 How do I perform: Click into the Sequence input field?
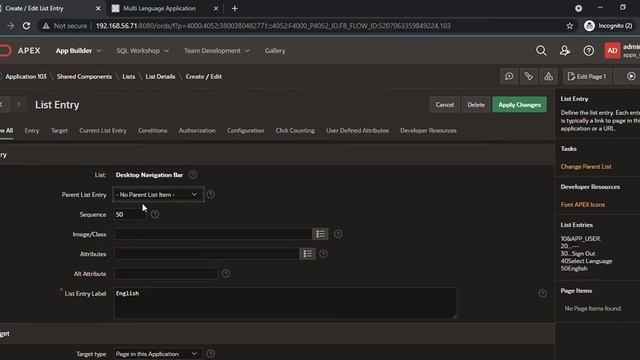pos(130,214)
